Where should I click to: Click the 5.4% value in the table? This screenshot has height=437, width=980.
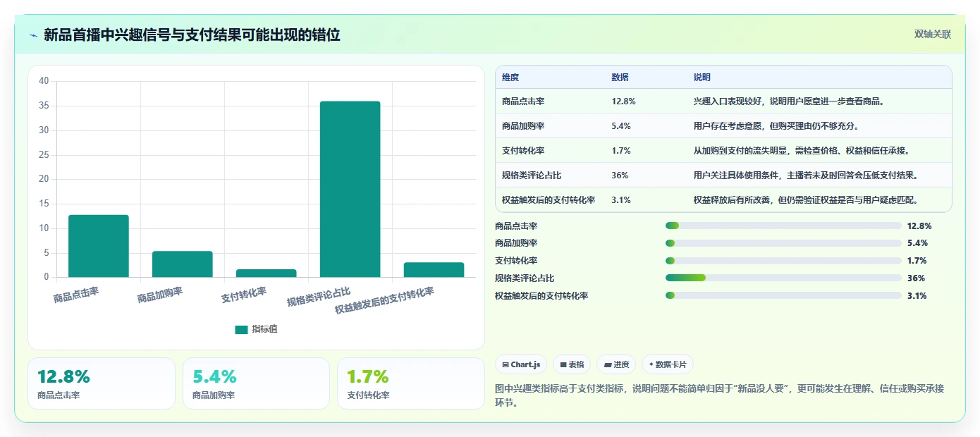621,126
